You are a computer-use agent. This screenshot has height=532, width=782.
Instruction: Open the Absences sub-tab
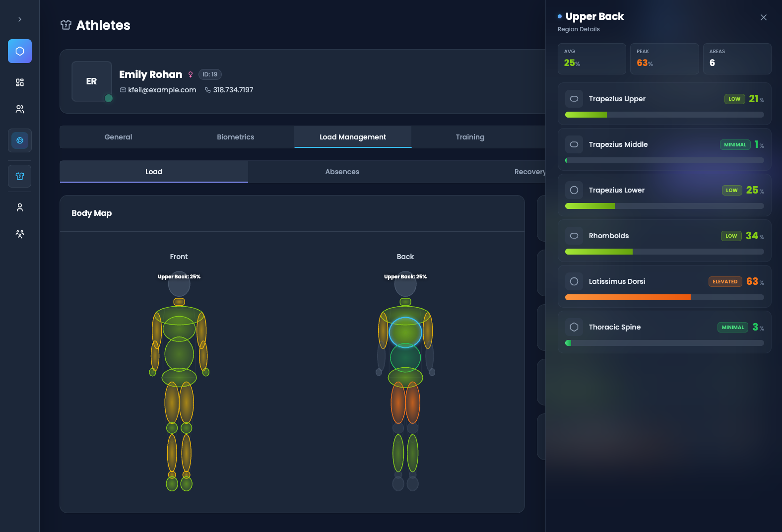pos(342,172)
